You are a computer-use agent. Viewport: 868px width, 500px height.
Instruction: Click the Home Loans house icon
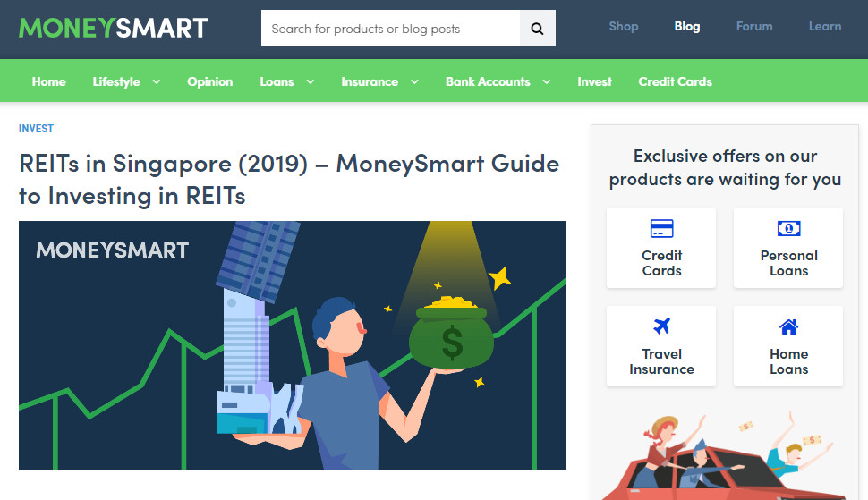tap(788, 326)
